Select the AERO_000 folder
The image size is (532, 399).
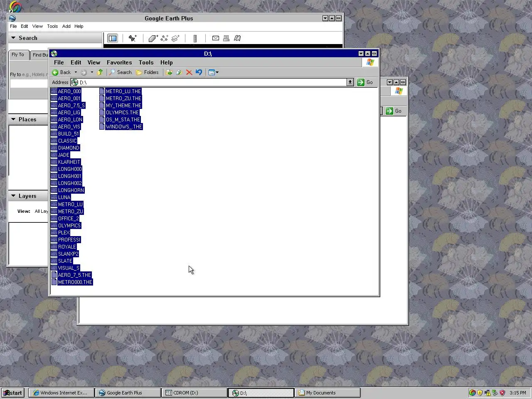click(x=66, y=91)
